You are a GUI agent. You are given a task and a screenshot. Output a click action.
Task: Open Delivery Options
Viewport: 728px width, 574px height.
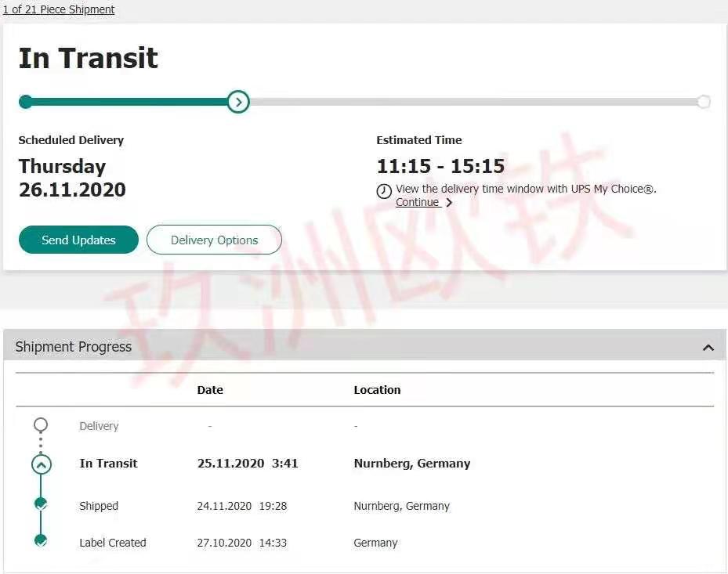tap(214, 240)
